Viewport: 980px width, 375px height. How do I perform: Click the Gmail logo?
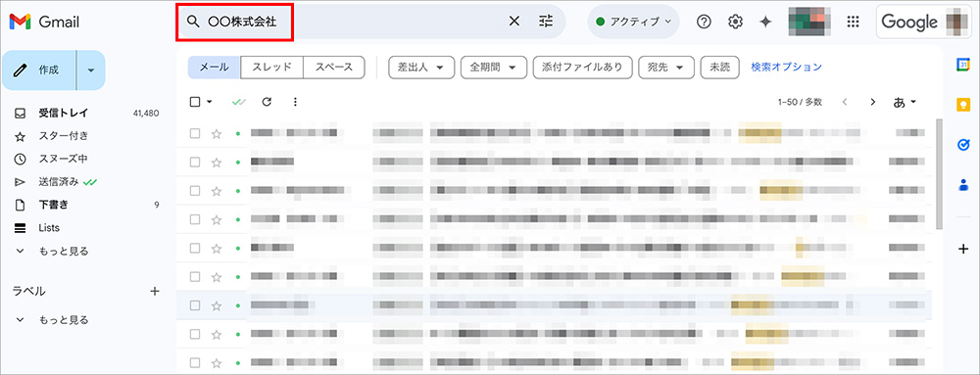click(44, 23)
